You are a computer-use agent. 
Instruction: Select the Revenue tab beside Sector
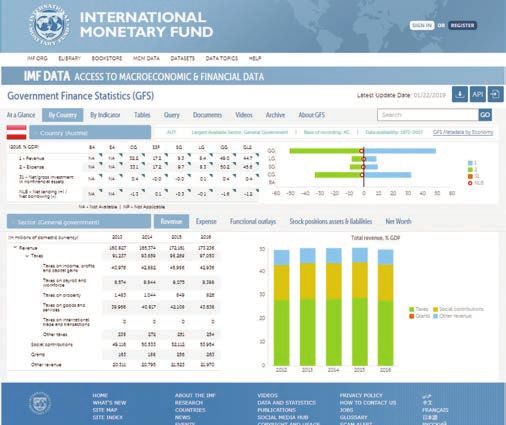tap(171, 221)
